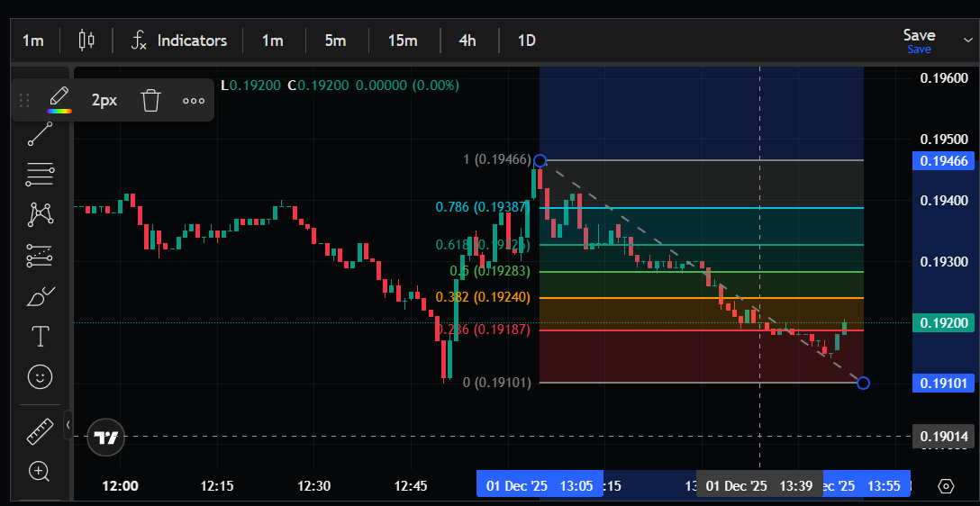Switch to the 1m quick interval button

pyautogui.click(x=273, y=41)
